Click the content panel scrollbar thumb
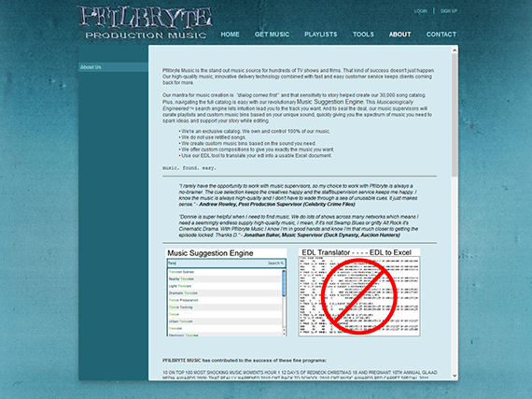Image resolution: width=532 pixels, height=399 pixels. pyautogui.click(x=455, y=115)
